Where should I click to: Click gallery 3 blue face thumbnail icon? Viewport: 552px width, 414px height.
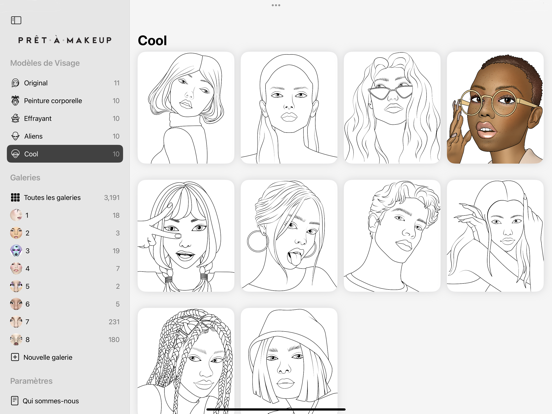tap(16, 251)
